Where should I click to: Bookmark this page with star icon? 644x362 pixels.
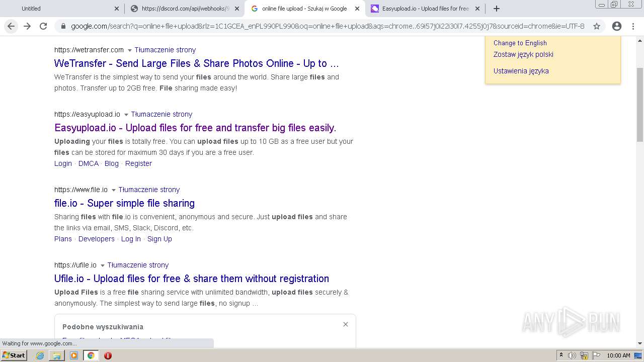(597, 26)
